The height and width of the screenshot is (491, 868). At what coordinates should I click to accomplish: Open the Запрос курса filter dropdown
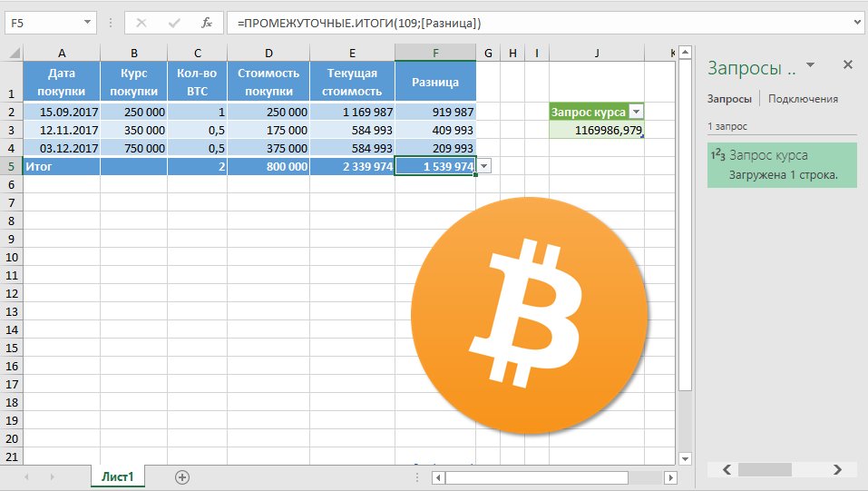[x=637, y=112]
